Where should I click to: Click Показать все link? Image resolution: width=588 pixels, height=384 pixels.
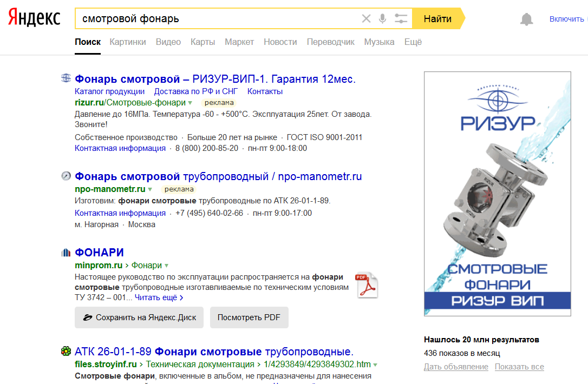click(519, 367)
